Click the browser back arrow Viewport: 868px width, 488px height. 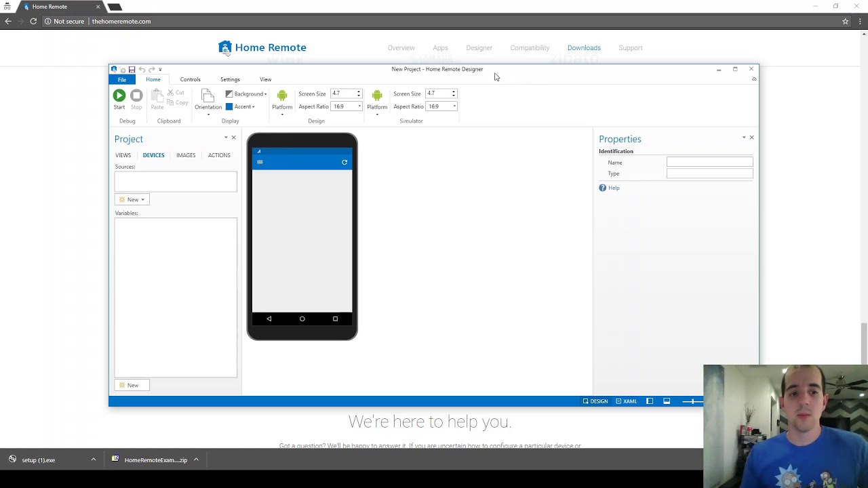(x=8, y=21)
